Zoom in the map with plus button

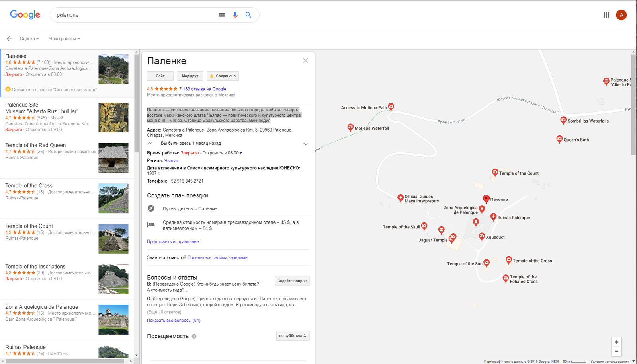616,342
